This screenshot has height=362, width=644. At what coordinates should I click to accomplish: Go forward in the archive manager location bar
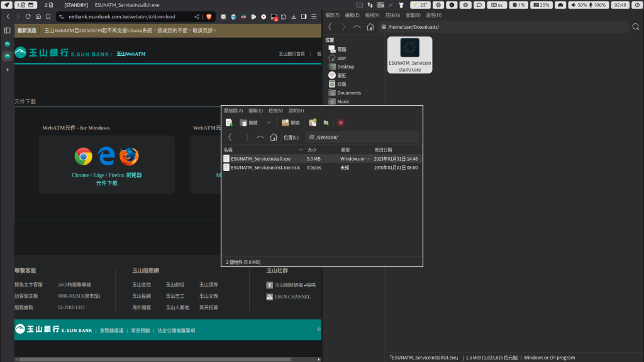pyautogui.click(x=247, y=138)
